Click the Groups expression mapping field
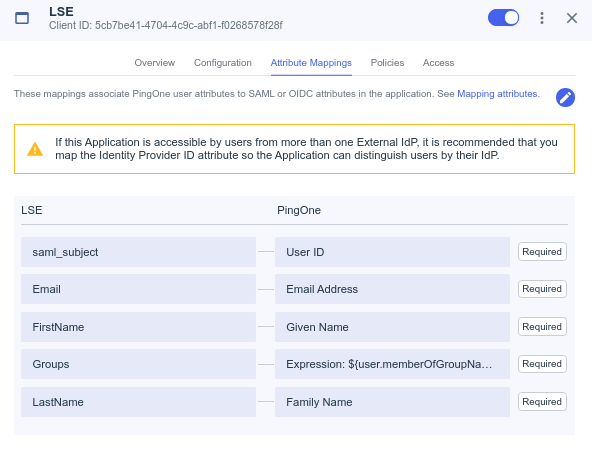The height and width of the screenshot is (464, 592). point(392,364)
